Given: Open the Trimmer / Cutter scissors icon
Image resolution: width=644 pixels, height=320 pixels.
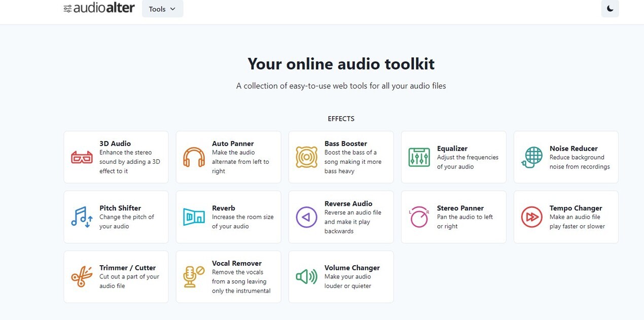Looking at the screenshot, I should pos(82,277).
